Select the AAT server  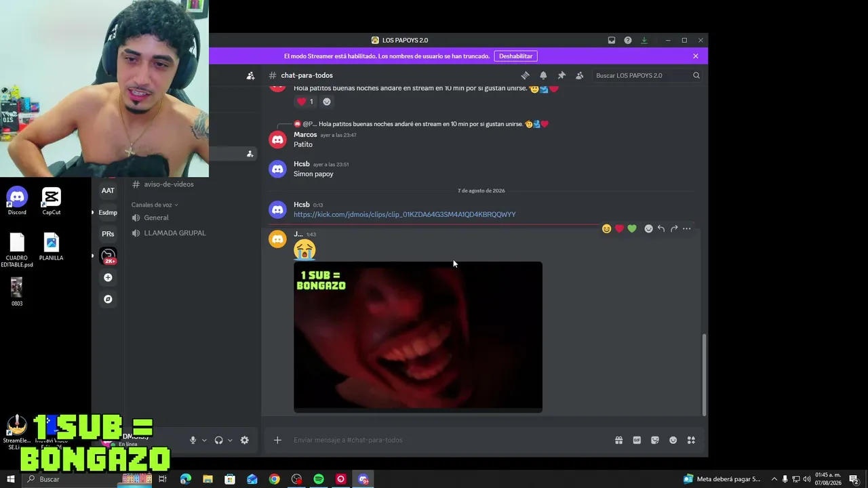[x=108, y=190]
